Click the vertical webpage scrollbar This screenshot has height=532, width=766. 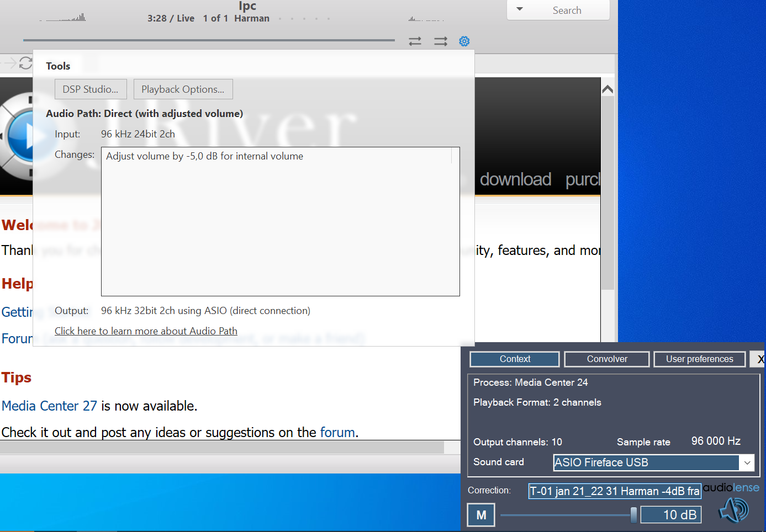coord(607,193)
